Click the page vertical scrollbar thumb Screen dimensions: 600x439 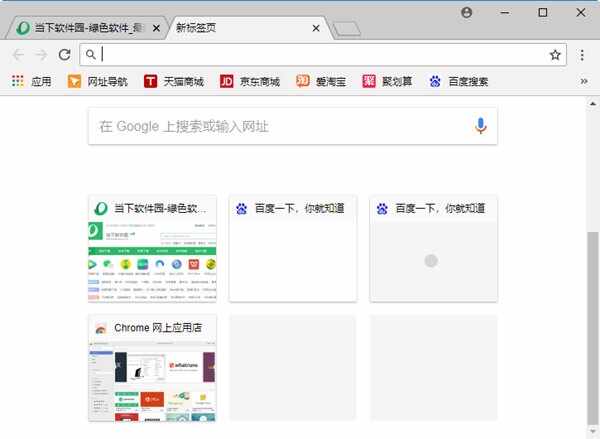[x=593, y=328]
